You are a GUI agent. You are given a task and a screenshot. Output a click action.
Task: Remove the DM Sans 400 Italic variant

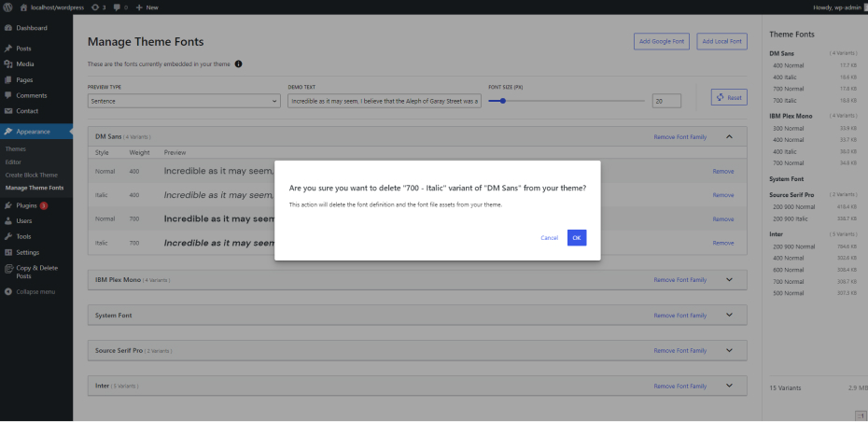[x=723, y=195]
